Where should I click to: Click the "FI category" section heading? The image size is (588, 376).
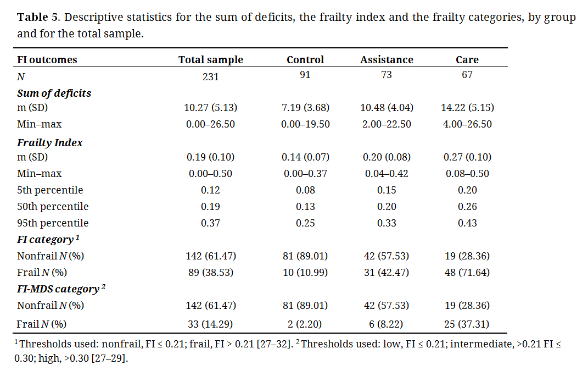[x=47, y=240]
